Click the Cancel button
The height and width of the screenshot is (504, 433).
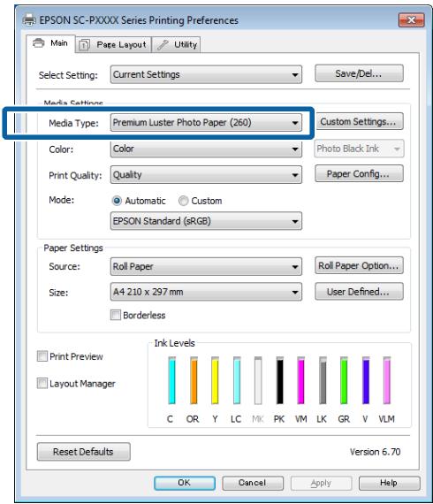tap(253, 483)
